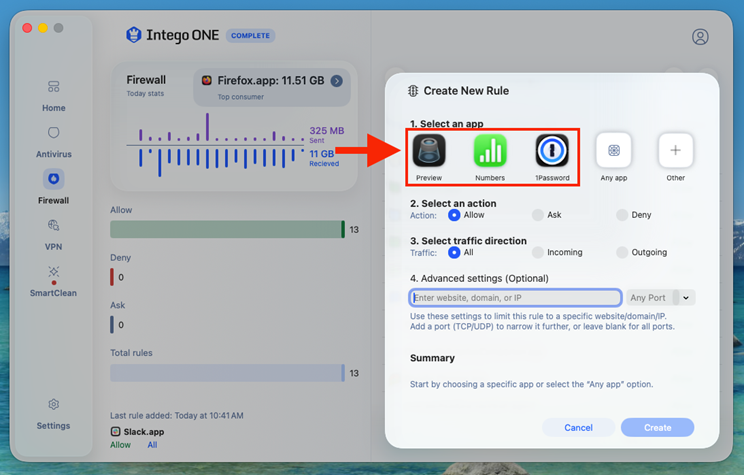Select the Preview app icon
This screenshot has width=744, height=475.
point(429,150)
